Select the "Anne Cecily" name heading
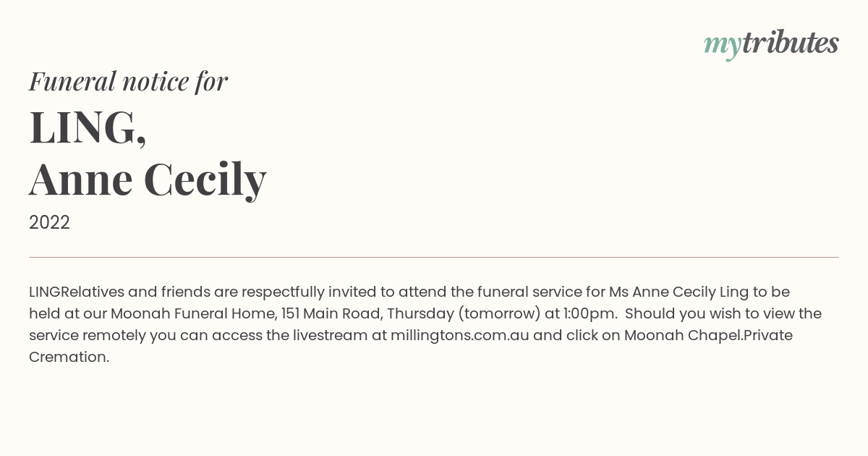 tap(148, 179)
